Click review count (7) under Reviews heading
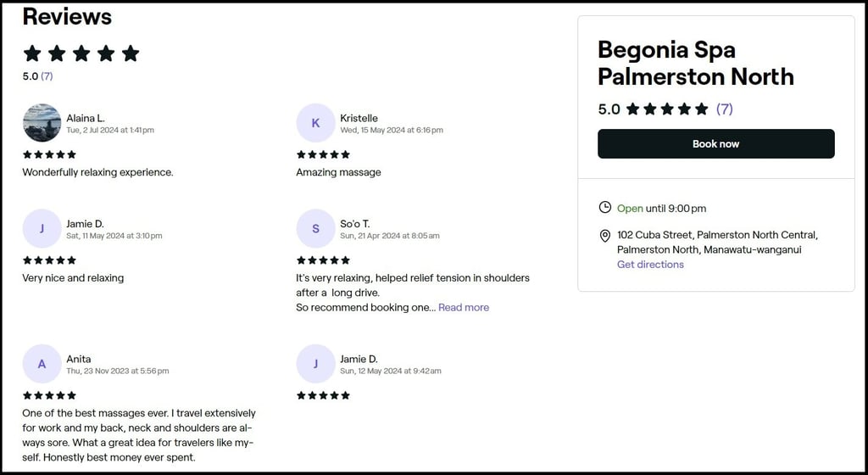The image size is (868, 475). click(47, 76)
